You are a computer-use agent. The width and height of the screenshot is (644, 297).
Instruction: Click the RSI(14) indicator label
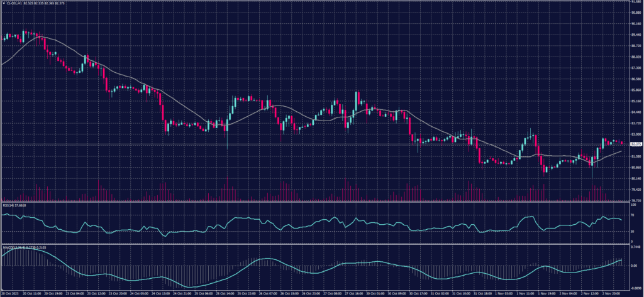(x=8, y=205)
